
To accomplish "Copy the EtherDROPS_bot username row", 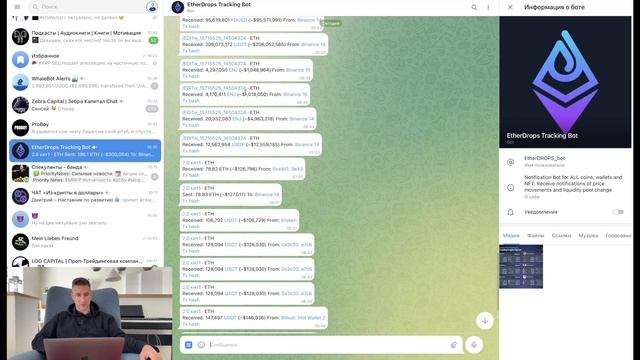I will tap(565, 161).
